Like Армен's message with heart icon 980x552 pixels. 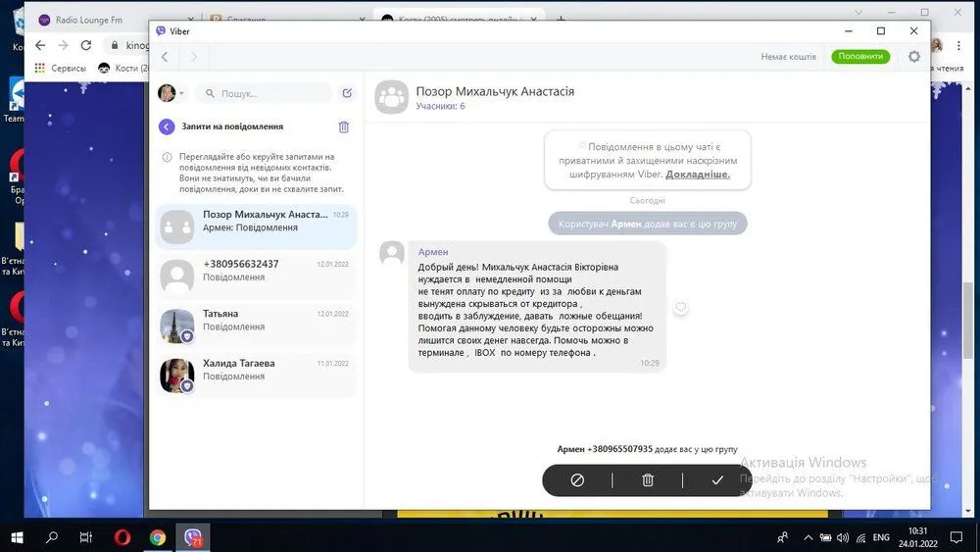(x=681, y=307)
